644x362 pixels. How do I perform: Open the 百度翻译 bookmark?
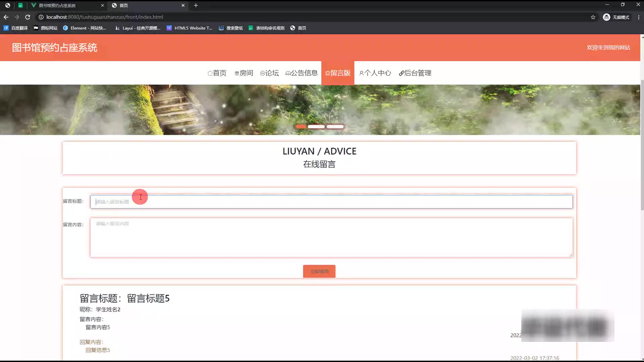(x=16, y=28)
